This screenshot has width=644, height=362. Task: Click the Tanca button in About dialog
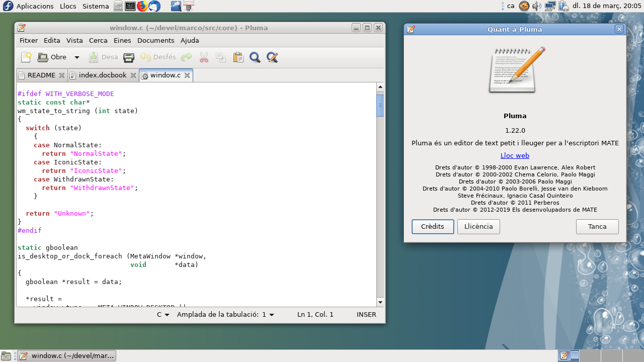coord(597,227)
